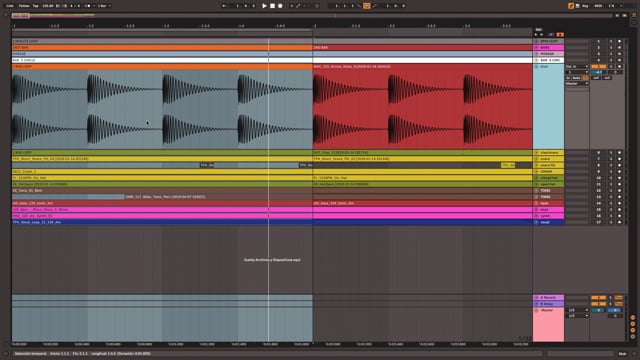Toggle the Punch-In switch left of Loop

[360, 6]
